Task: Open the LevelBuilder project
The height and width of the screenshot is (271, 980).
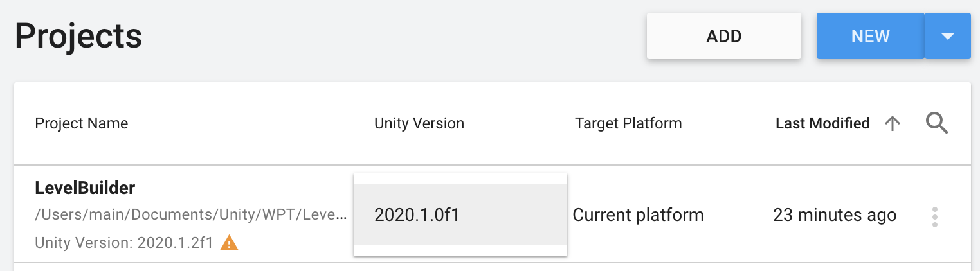Action: [x=85, y=188]
